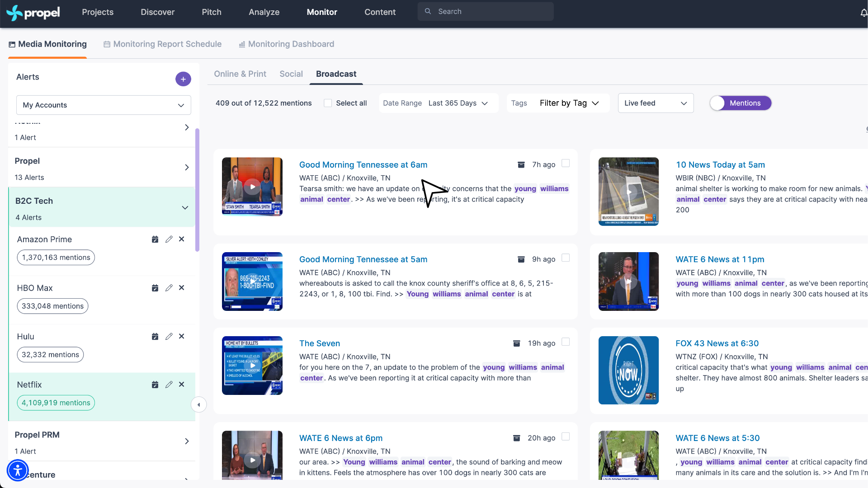Click the 1,370,163 mentions badge
This screenshot has height=488, width=868.
point(56,258)
